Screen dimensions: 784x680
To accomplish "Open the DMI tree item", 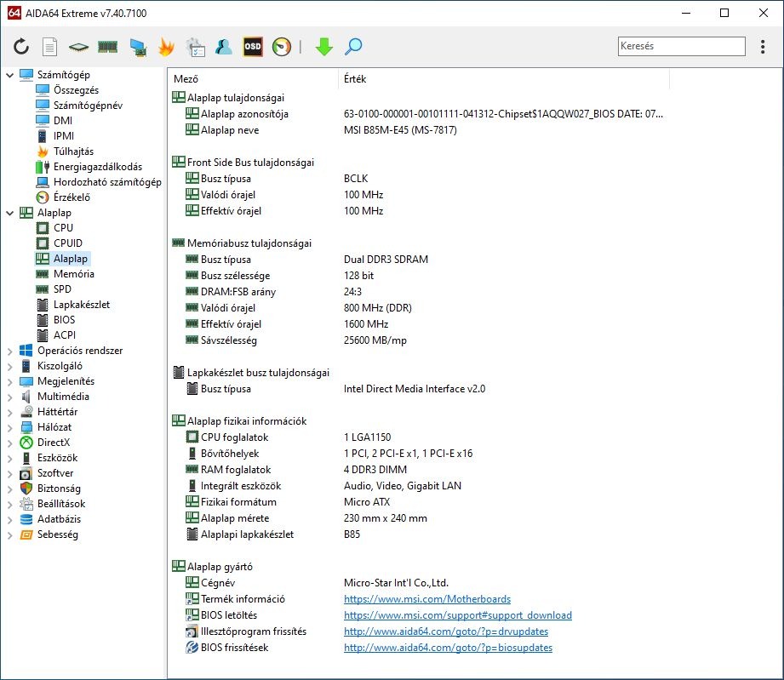I will pyautogui.click(x=63, y=121).
